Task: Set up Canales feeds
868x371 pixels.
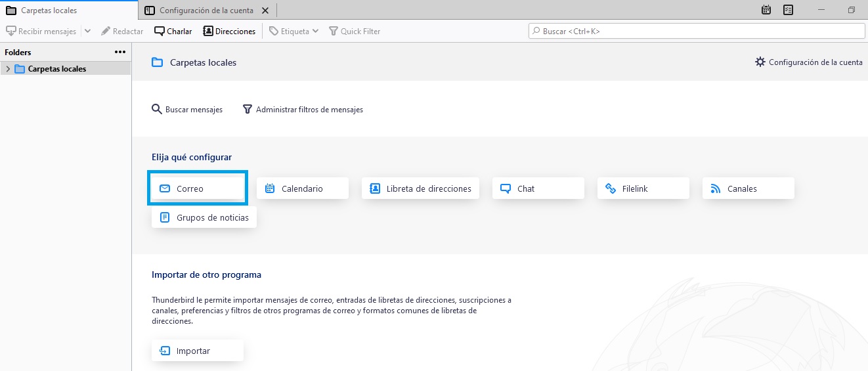Action: click(749, 188)
